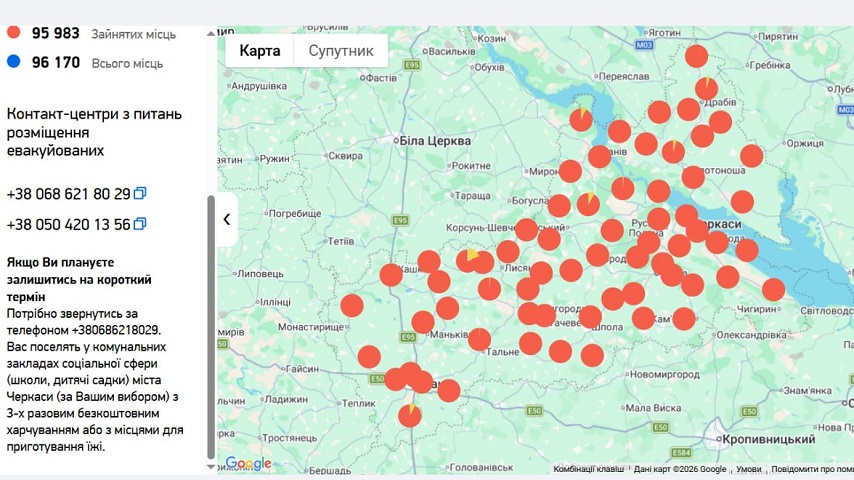Click the blue Всього місць legend dot
This screenshot has height=480, width=854.
coord(14,62)
